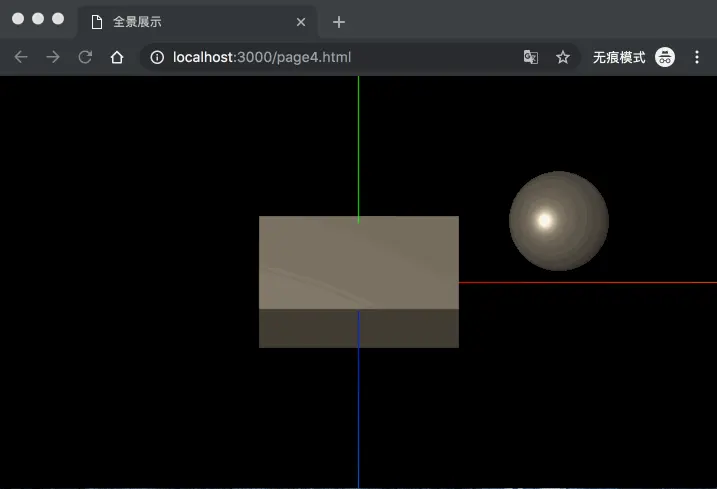The width and height of the screenshot is (717, 489).
Task: Select the 全景展示 tab
Action: (x=198, y=22)
